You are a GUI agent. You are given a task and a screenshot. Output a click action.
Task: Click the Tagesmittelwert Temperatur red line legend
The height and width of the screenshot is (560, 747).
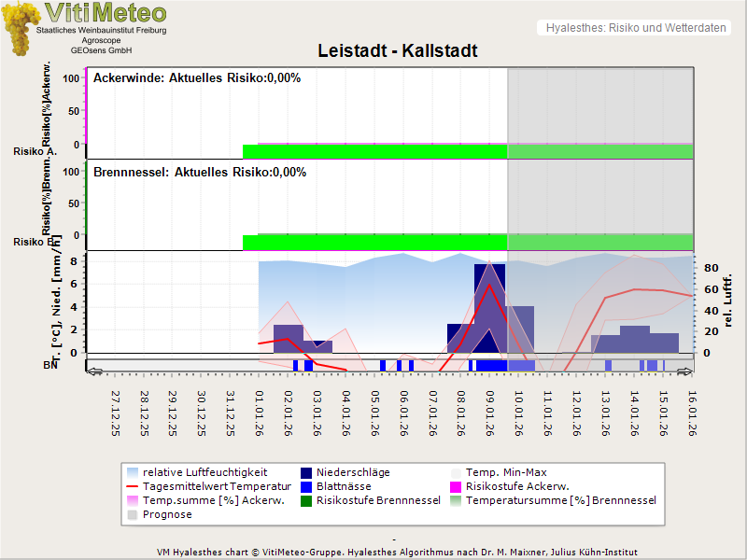tap(134, 486)
